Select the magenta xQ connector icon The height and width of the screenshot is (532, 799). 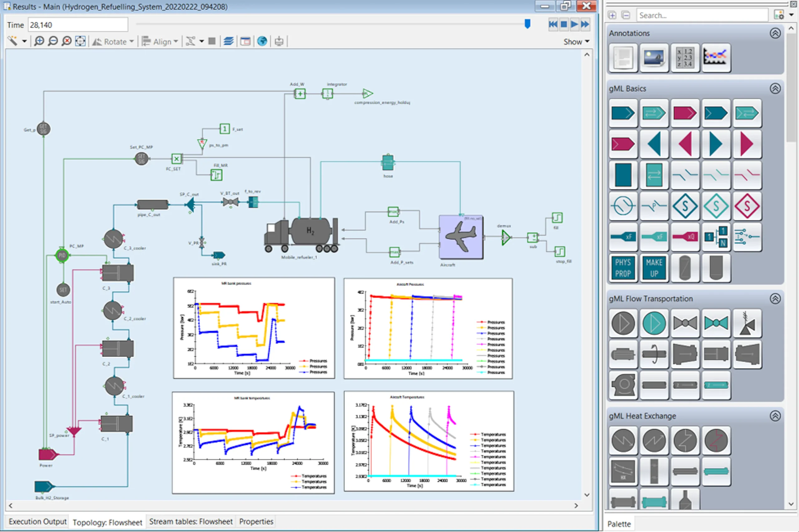685,237
